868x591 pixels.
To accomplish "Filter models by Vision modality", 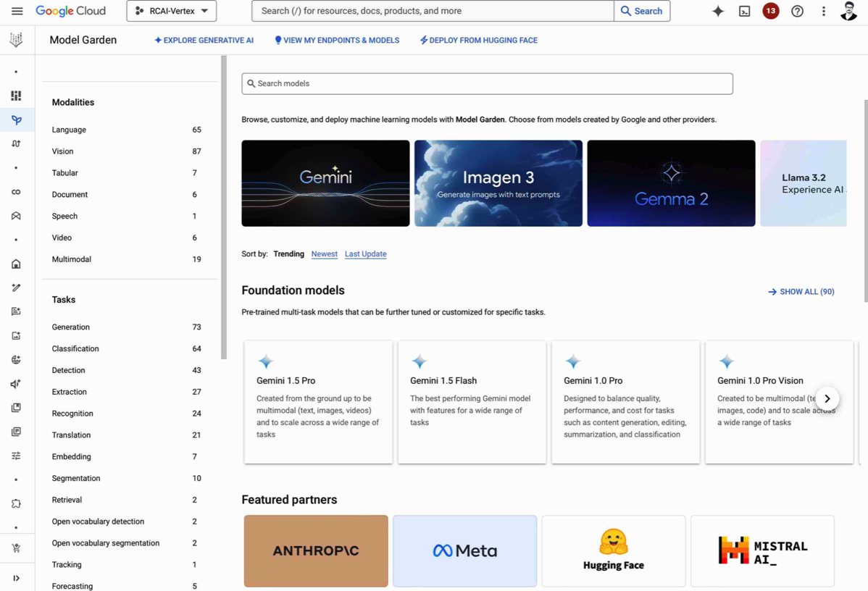I will click(62, 151).
